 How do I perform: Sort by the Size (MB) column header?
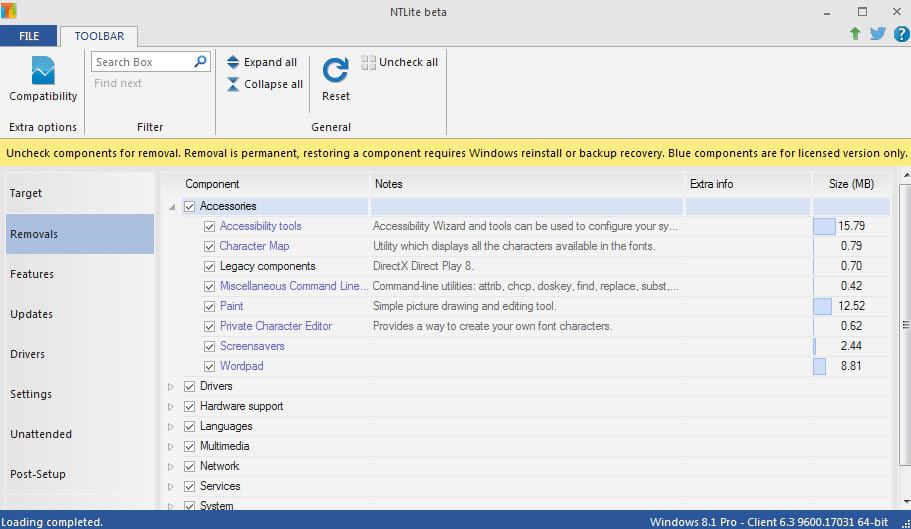tap(851, 184)
